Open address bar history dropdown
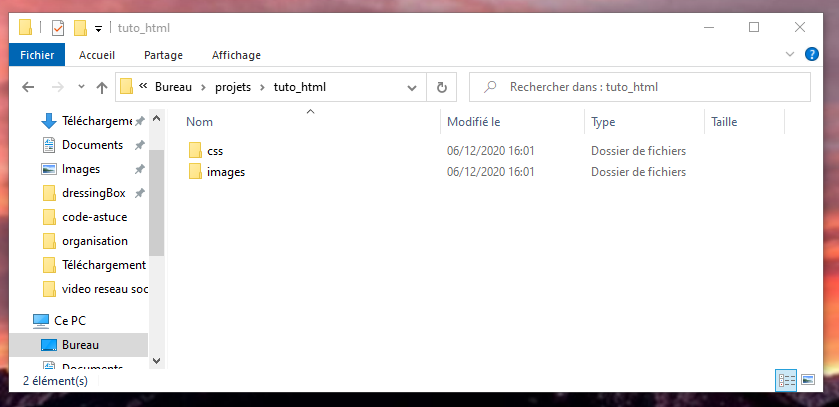Viewport: 839px width, 407px height. pos(412,88)
